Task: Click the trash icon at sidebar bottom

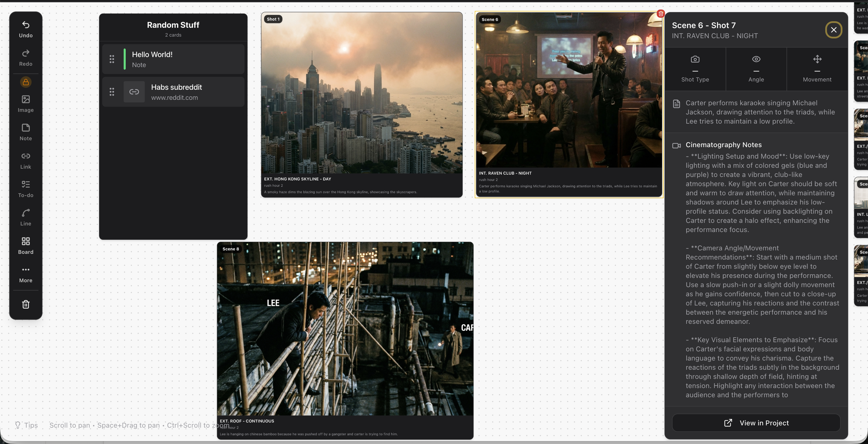Action: point(26,304)
